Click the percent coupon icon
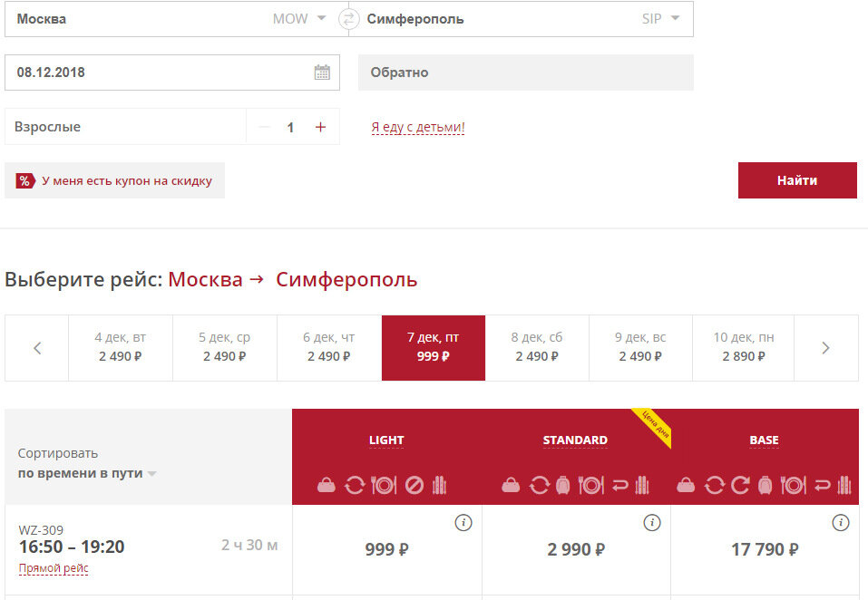The height and width of the screenshot is (600, 868). click(x=25, y=180)
